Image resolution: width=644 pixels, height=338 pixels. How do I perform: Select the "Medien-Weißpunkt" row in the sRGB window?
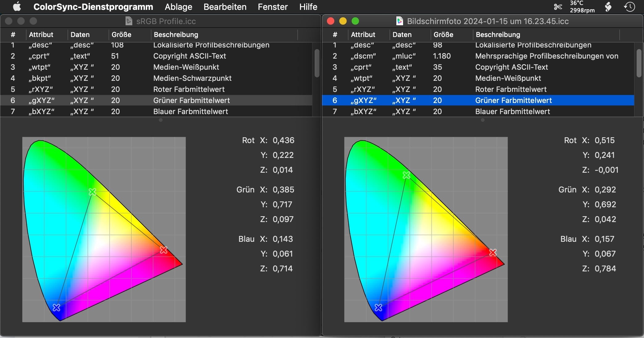[156, 67]
